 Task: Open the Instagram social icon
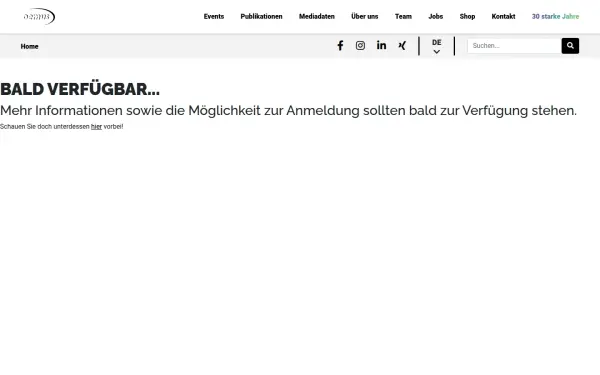pyautogui.click(x=360, y=46)
